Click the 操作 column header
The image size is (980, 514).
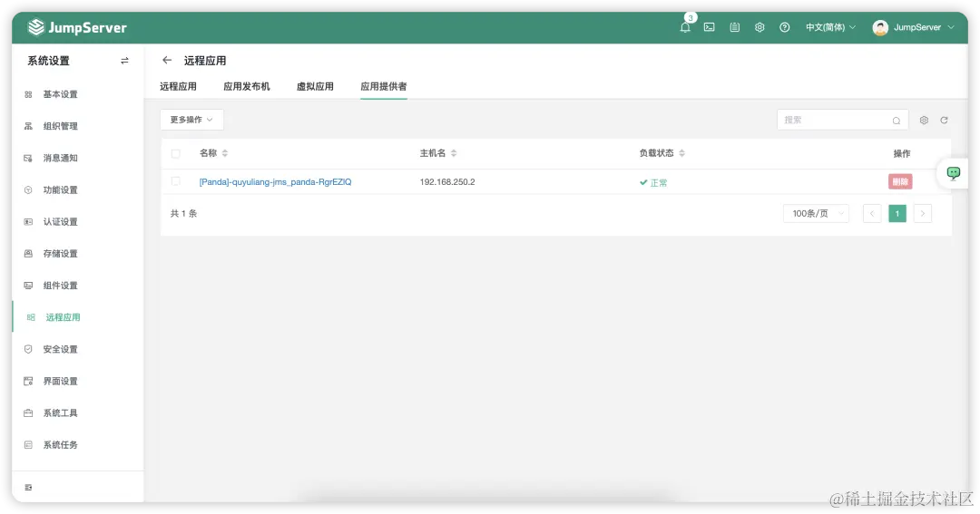click(x=902, y=153)
